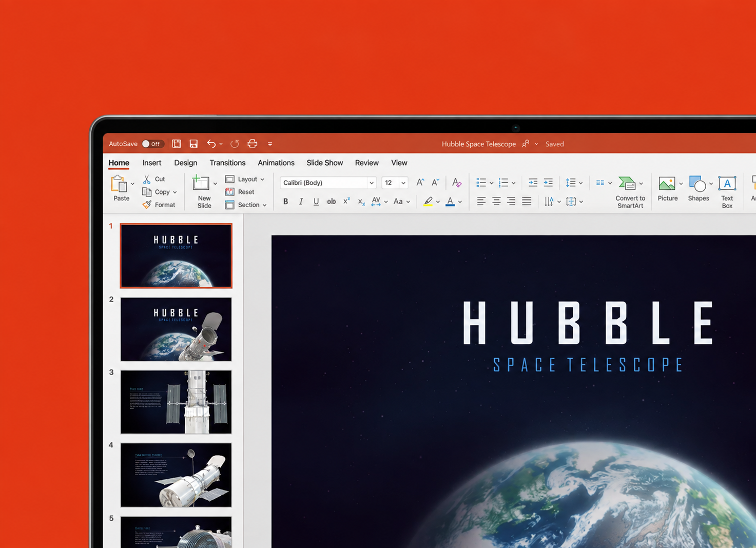Screen dimensions: 756x548
Task: Insert a Picture from ribbon
Action: (667, 189)
